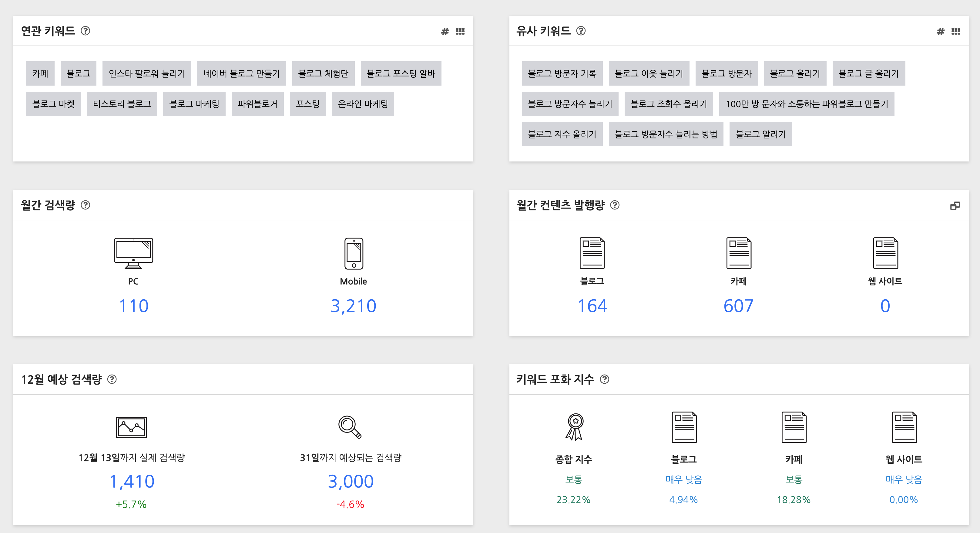Click the 블로그 체험단 keyword tag
Screen dimensions: 980x533
pos(323,73)
